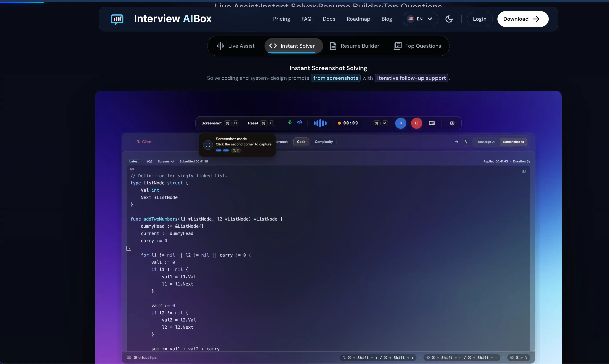The width and height of the screenshot is (609, 364).
Task: Click the R shortcut key beside Reset
Action: click(x=271, y=123)
